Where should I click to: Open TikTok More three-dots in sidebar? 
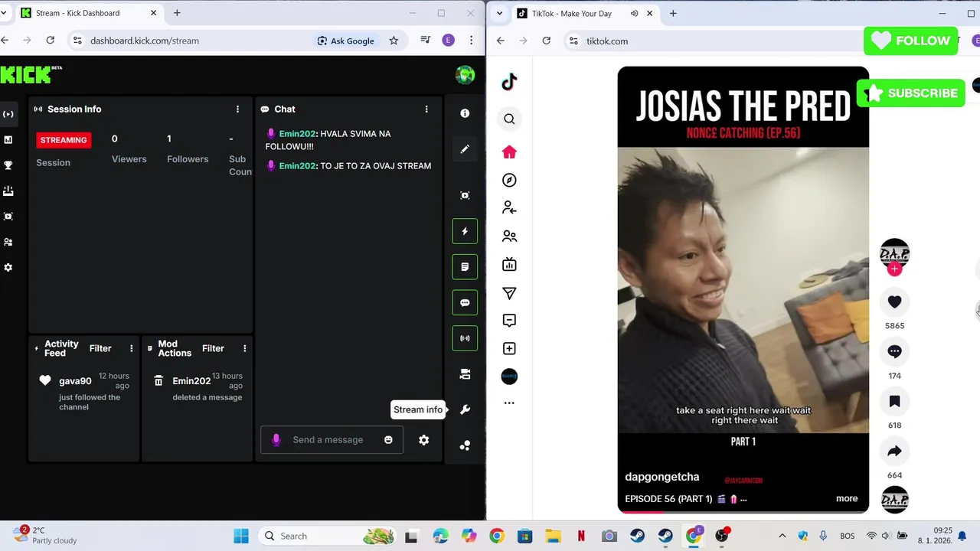point(509,403)
